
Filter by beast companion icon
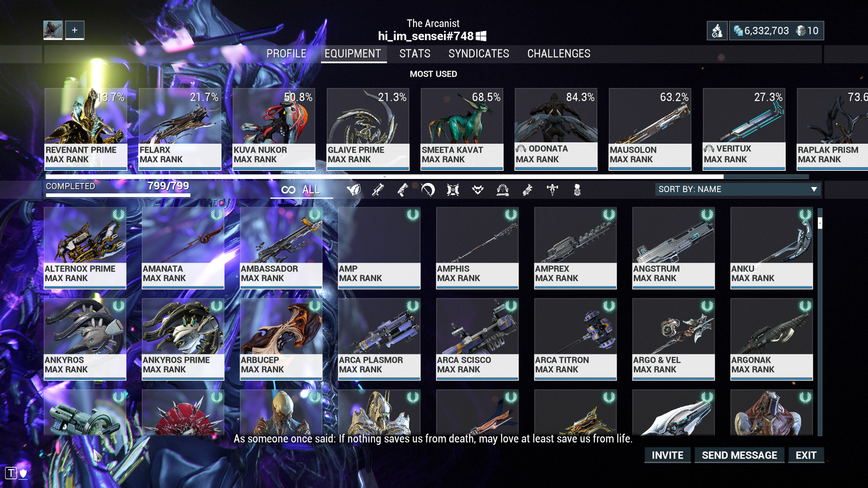[x=478, y=190]
